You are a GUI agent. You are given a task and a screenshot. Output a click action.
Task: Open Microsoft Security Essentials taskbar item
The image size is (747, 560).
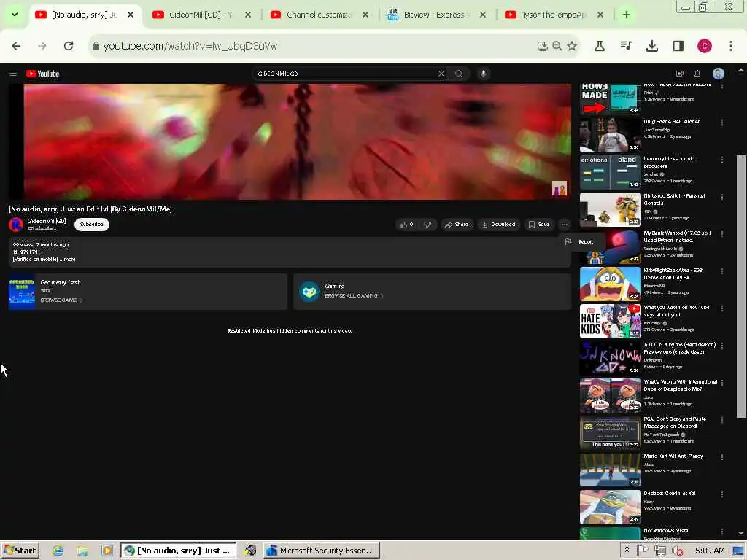tap(322, 551)
